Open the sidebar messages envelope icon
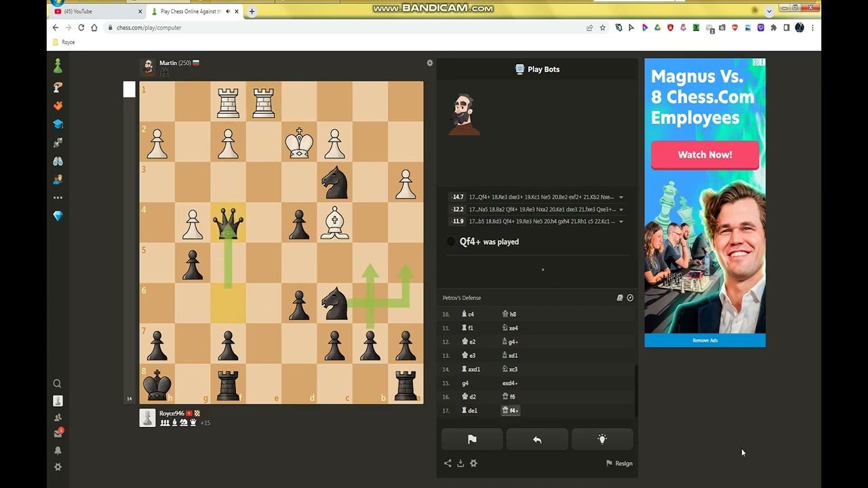The height and width of the screenshot is (488, 868). pos(58,433)
